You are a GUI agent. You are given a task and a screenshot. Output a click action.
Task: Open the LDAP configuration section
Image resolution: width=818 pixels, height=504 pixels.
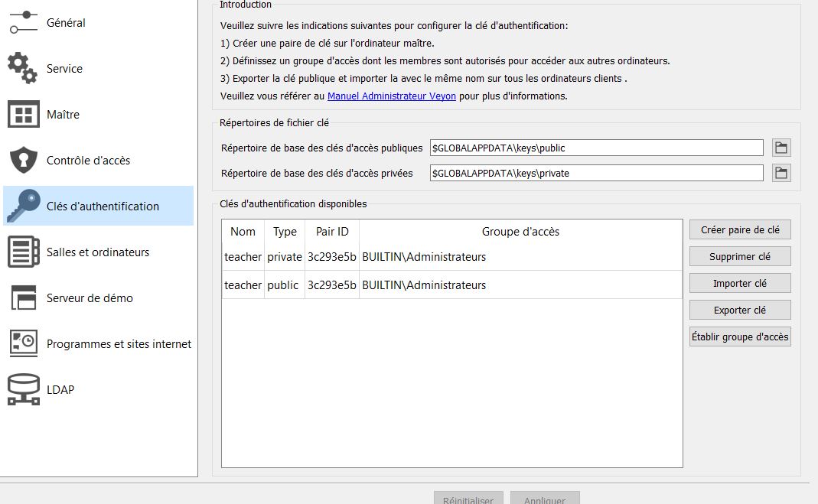(x=61, y=389)
